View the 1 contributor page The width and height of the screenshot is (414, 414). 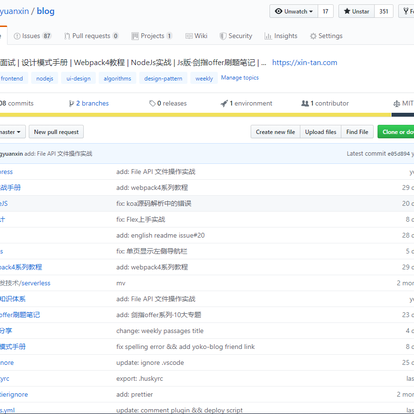pyautogui.click(x=325, y=103)
